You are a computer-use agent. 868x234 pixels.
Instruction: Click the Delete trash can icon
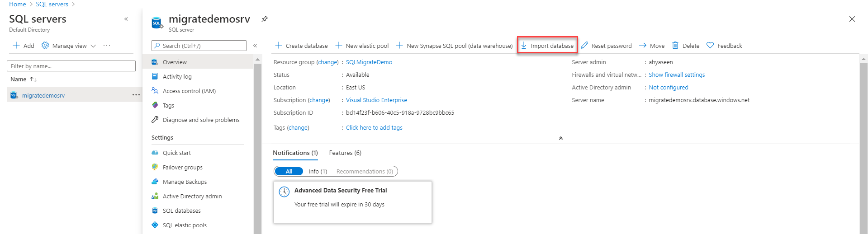click(x=675, y=46)
